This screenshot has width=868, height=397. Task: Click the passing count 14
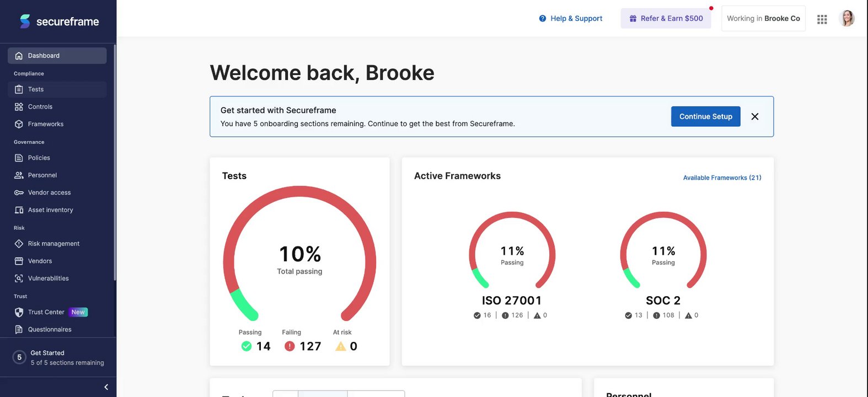pos(264,346)
